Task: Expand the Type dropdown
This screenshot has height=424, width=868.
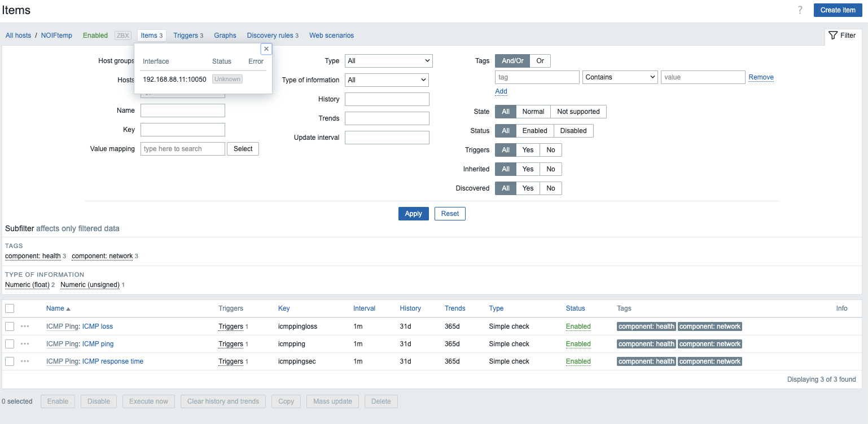Action: [388, 61]
